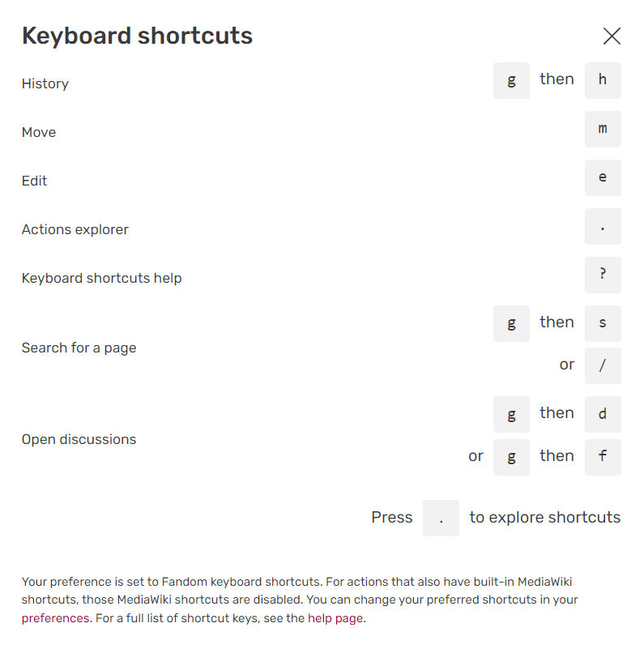Click the 'g' key beside History
This screenshot has height=649, width=644.
pos(511,80)
